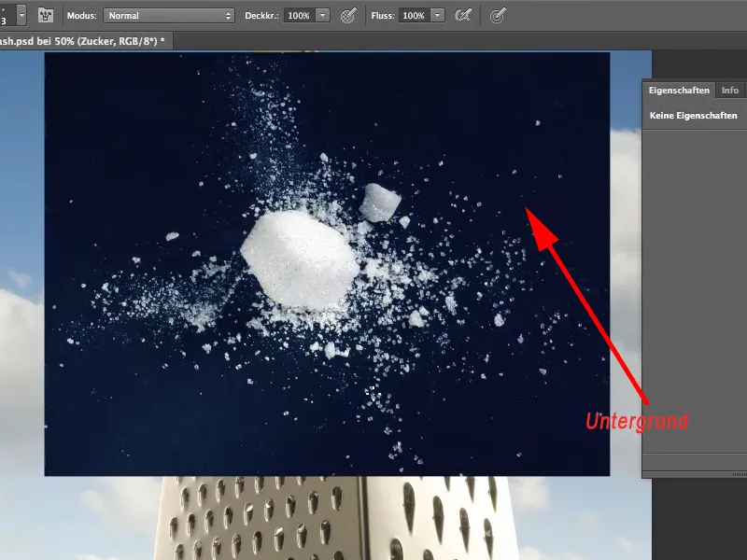747x560 pixels.
Task: Open the Modus blend mode dropdown
Action: (169, 16)
